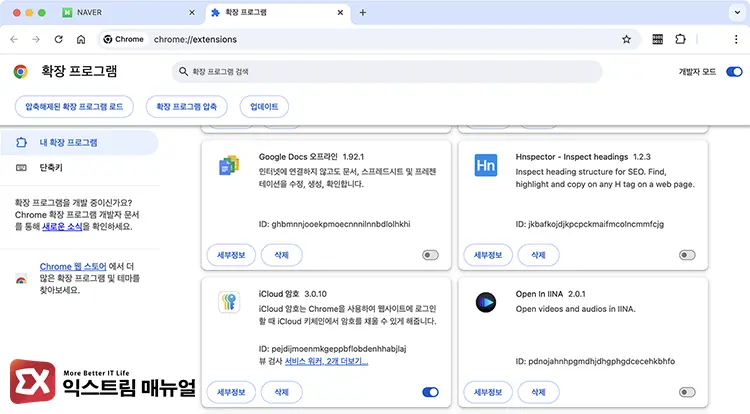Open 세부정보 for Open In IINA
Image resolution: width=750 pixels, height=414 pixels.
(488, 392)
